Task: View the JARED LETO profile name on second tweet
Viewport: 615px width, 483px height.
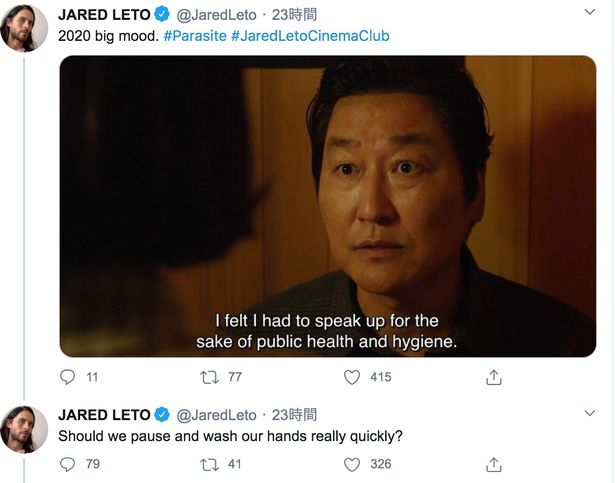Action: point(104,415)
